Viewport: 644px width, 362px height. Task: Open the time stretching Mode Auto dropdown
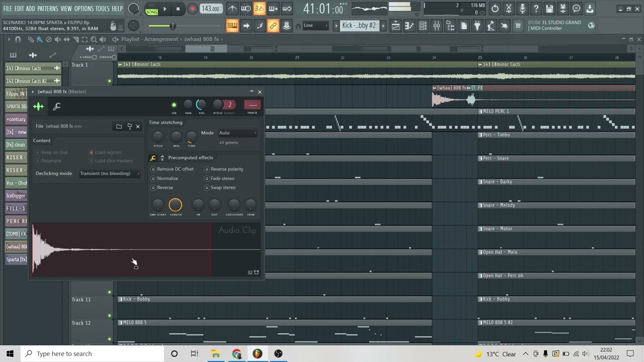(x=237, y=133)
